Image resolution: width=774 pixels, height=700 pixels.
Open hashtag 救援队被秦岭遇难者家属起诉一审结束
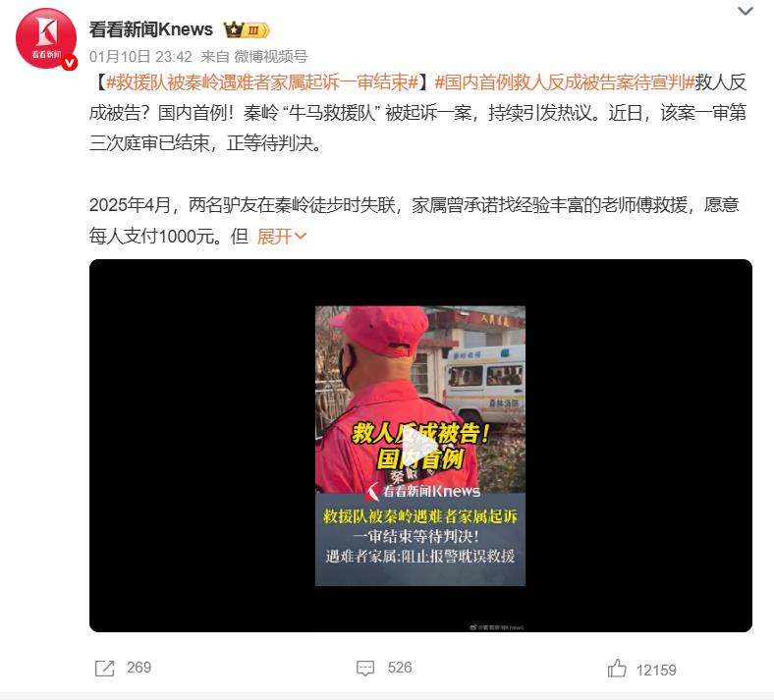262,82
